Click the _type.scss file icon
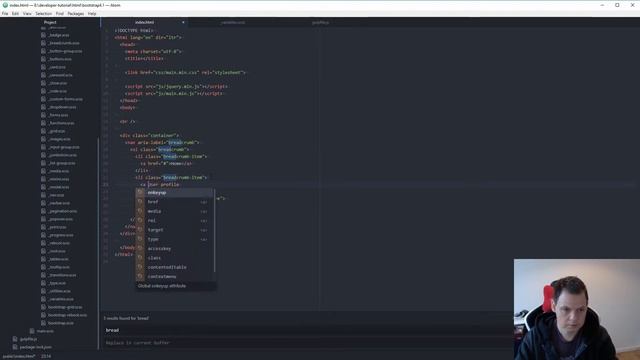 coord(43,283)
